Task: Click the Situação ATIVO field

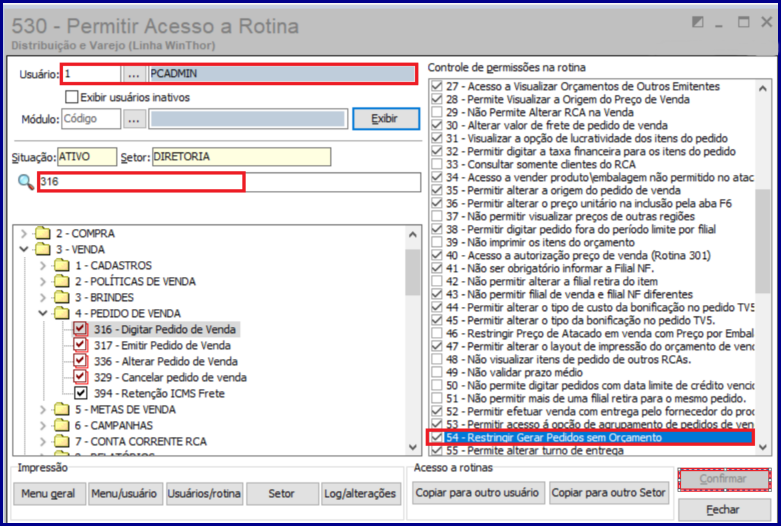Action: [x=87, y=157]
